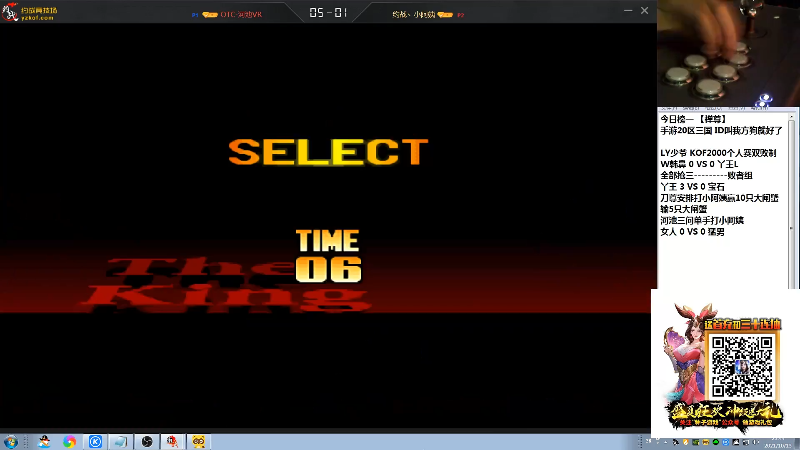
Task: Click the P2 player name in header
Action: click(x=414, y=14)
